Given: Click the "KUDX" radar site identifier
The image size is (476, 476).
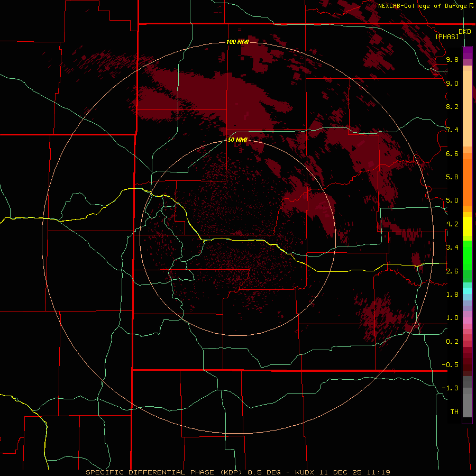Looking at the screenshot, I should [305, 472].
